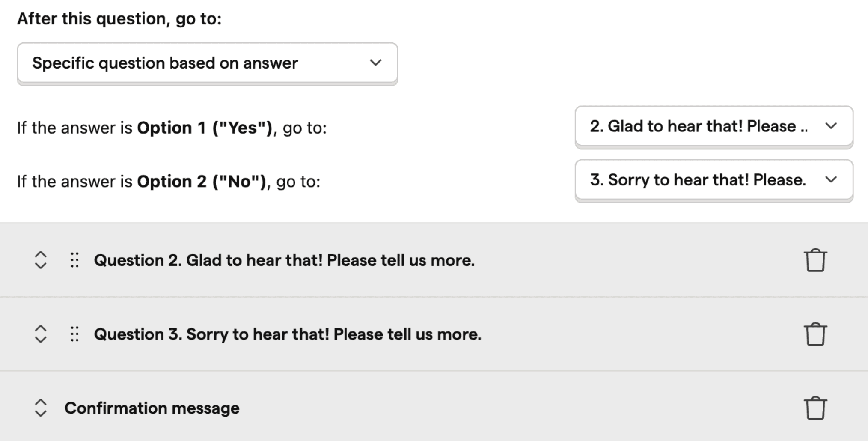Select the Question 2 Glad to hear that title

pyautogui.click(x=284, y=260)
